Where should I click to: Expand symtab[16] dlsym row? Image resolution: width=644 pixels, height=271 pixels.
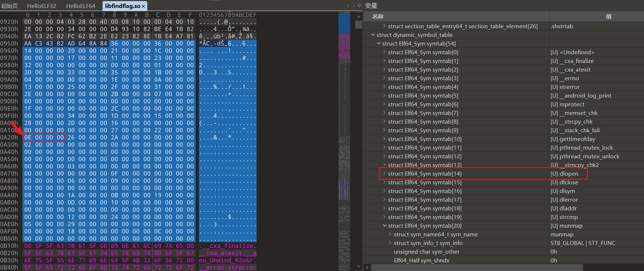[x=384, y=191]
